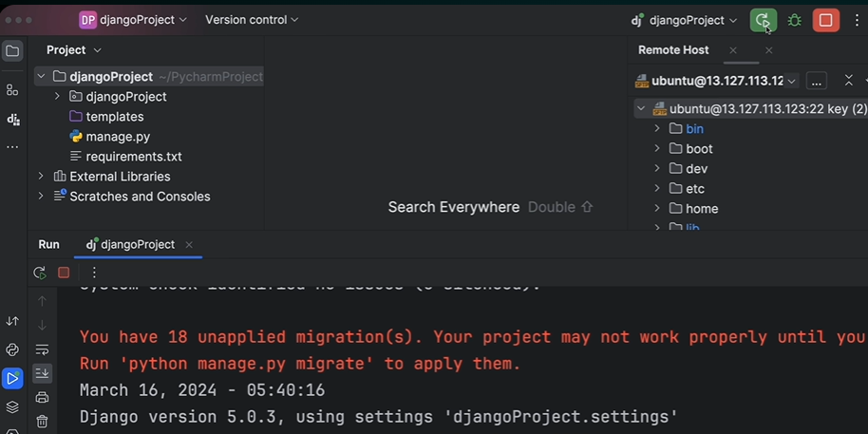Click 'You have 18 unapplied migration(s)' warning line

tap(473, 337)
